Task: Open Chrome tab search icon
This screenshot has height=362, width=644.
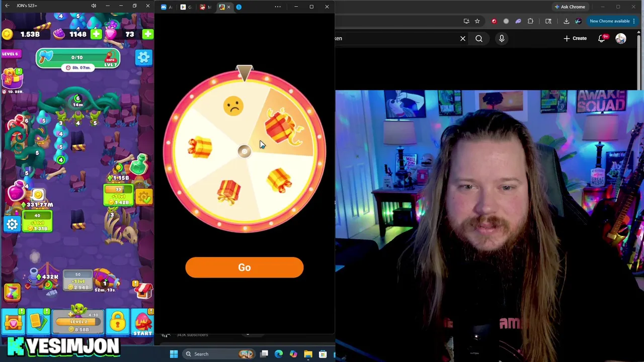Action: pos(548,21)
